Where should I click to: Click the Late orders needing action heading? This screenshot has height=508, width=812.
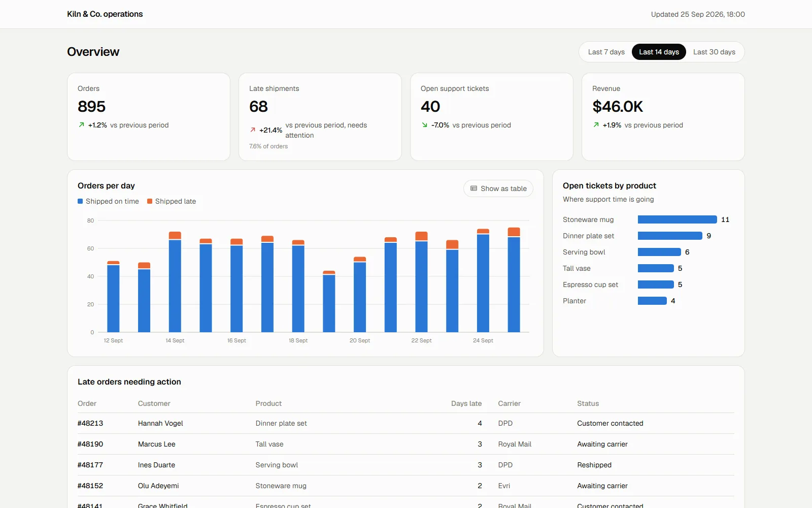click(x=129, y=382)
